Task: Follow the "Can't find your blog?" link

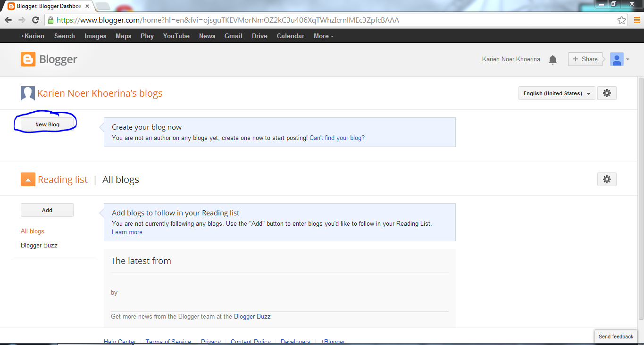Action: tap(336, 138)
